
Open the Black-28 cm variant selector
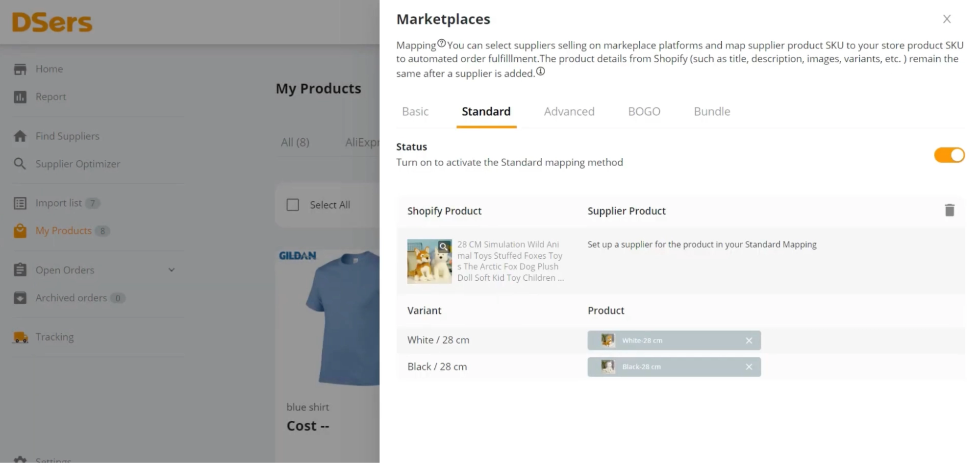click(x=674, y=367)
